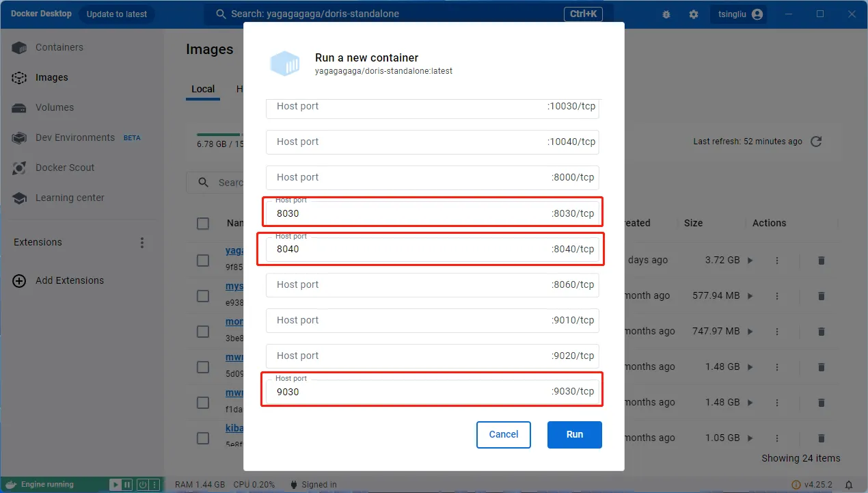868x493 pixels.
Task: Run the 1.05 GB image
Action: coord(750,438)
